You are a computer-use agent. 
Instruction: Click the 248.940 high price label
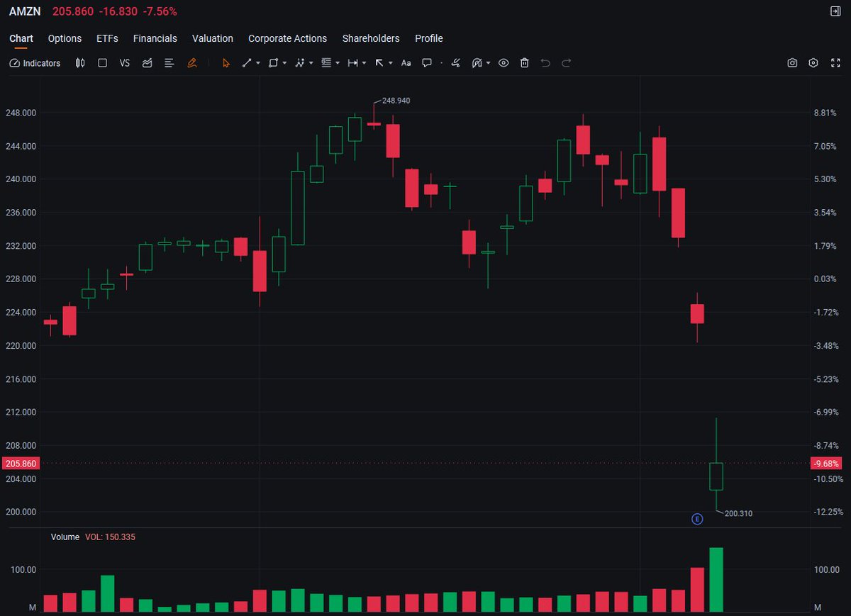pyautogui.click(x=396, y=101)
